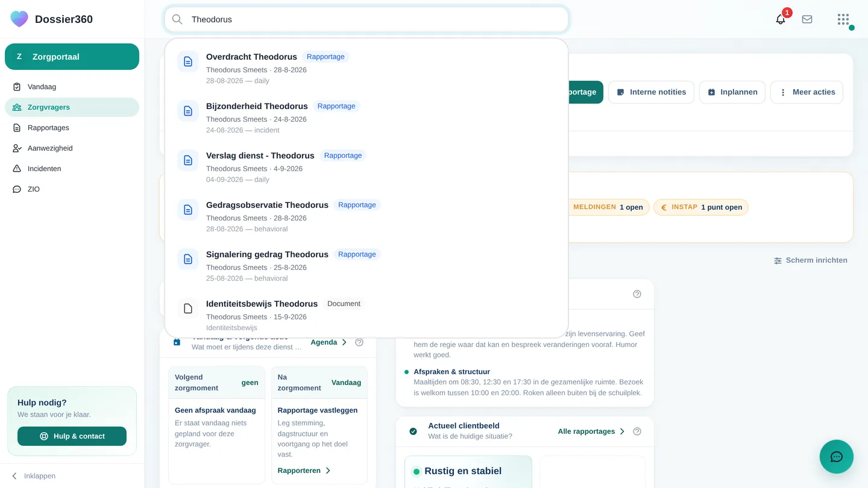Open the Agenda link with chevron

(x=329, y=342)
